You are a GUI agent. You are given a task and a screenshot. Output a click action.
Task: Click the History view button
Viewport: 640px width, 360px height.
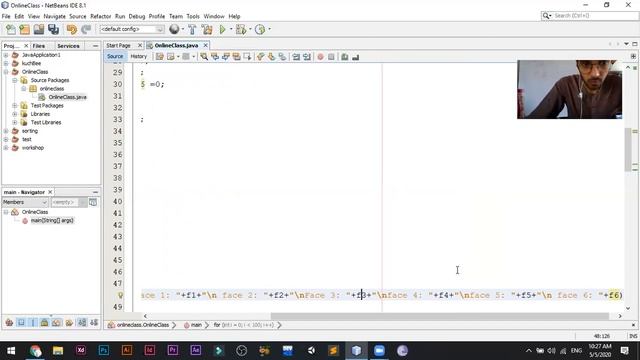[x=138, y=56]
